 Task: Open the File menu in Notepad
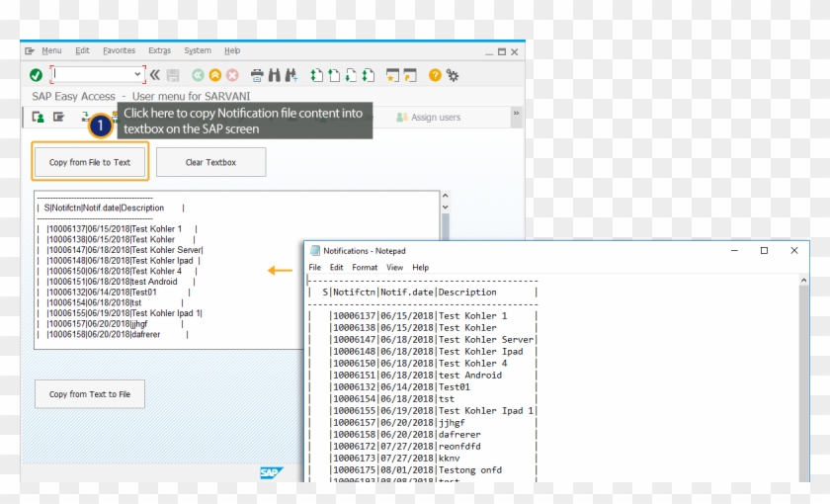314,268
